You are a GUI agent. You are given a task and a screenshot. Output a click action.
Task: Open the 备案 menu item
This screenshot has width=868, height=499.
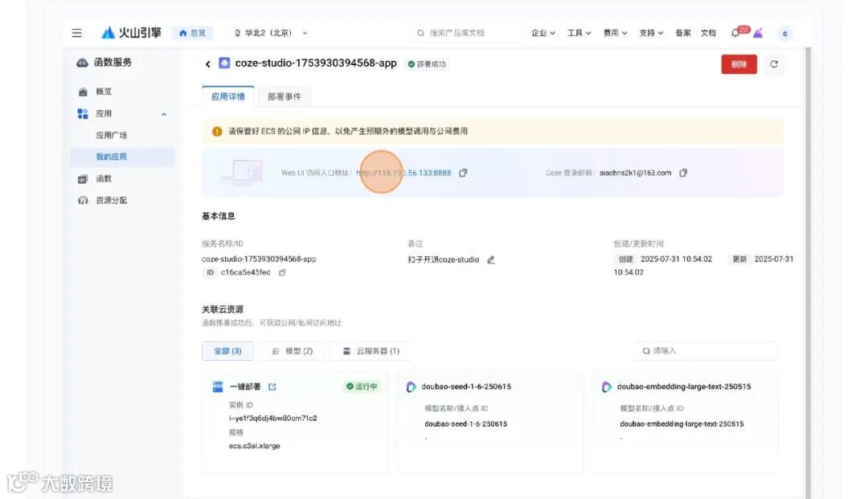click(x=683, y=33)
